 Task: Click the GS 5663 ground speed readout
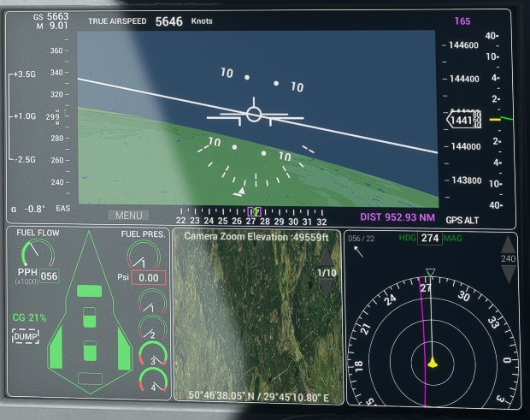point(51,16)
